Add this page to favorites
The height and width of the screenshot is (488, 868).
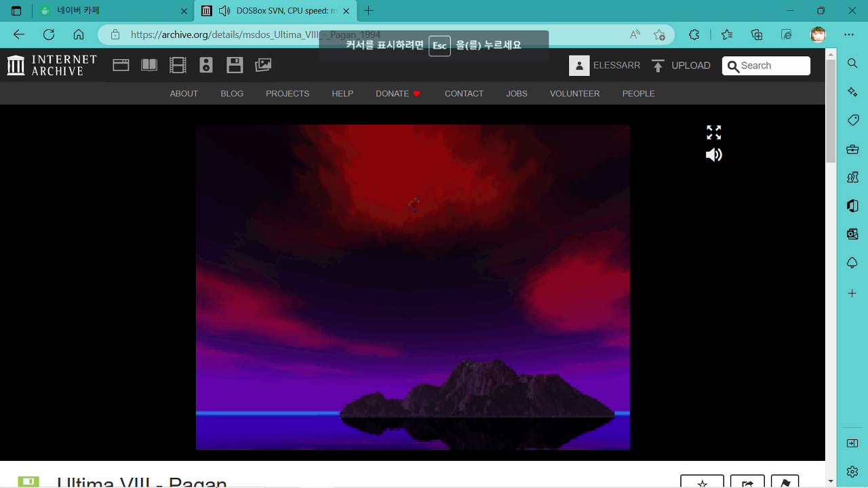[659, 35]
